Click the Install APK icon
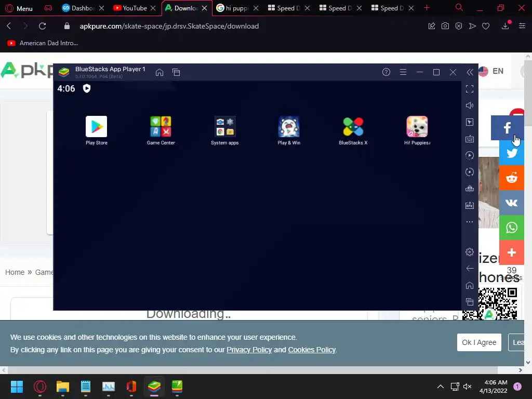The image size is (532, 399). click(x=470, y=205)
